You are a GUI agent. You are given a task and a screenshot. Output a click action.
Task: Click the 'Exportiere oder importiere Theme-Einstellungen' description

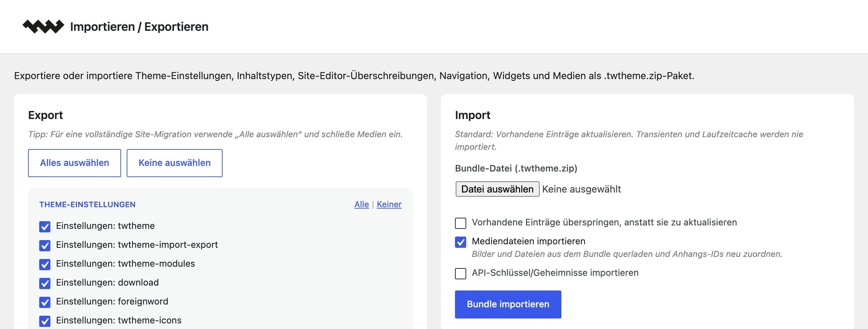pos(354,76)
